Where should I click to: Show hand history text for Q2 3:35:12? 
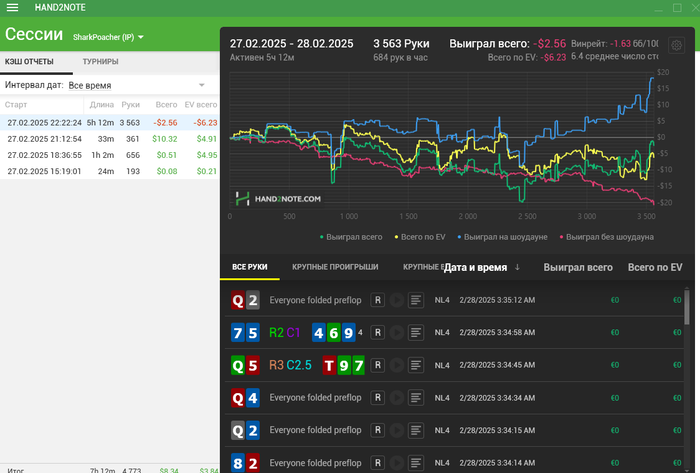point(416,300)
